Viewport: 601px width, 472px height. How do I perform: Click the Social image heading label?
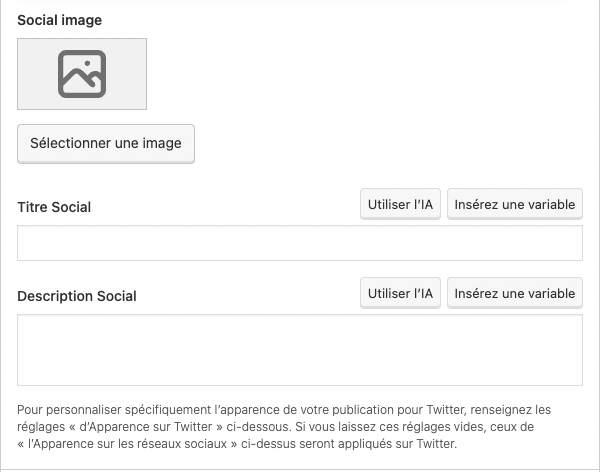point(60,20)
